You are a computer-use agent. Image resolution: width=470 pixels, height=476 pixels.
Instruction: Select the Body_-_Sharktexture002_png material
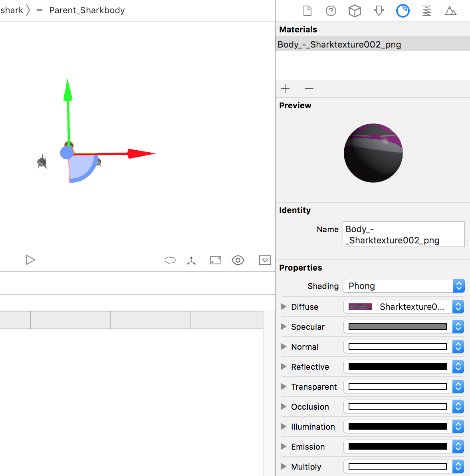click(339, 44)
